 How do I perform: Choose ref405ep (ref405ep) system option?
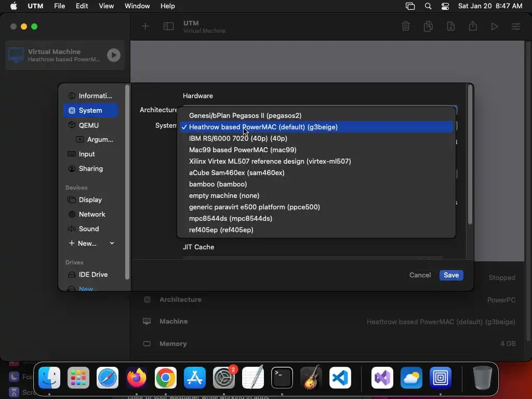(x=316, y=230)
